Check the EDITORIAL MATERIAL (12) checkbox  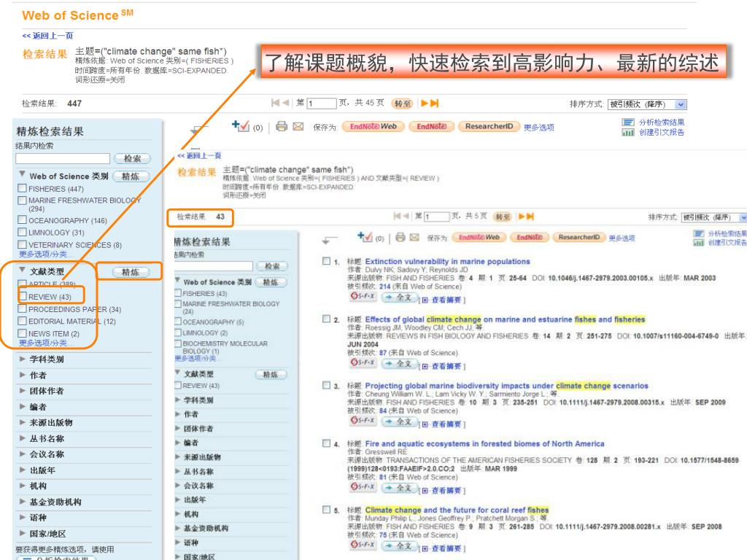[x=22, y=321]
